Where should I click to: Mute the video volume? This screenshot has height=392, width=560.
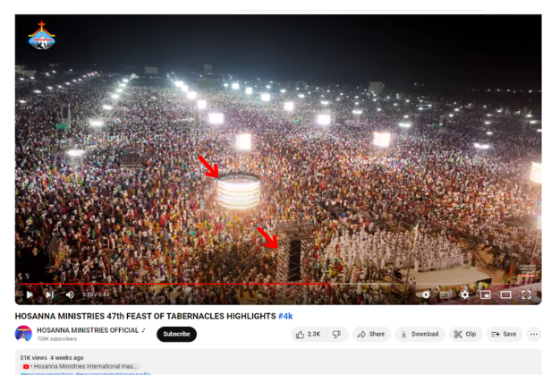(x=70, y=294)
